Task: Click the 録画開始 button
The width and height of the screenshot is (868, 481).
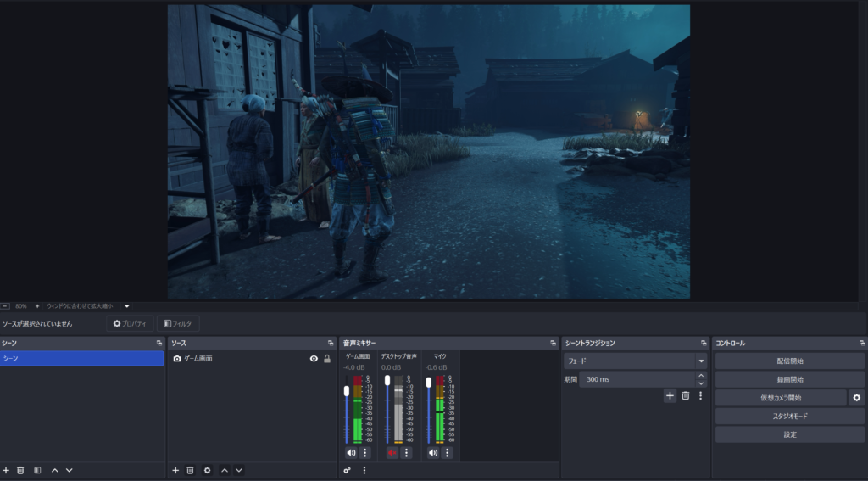Action: point(789,379)
